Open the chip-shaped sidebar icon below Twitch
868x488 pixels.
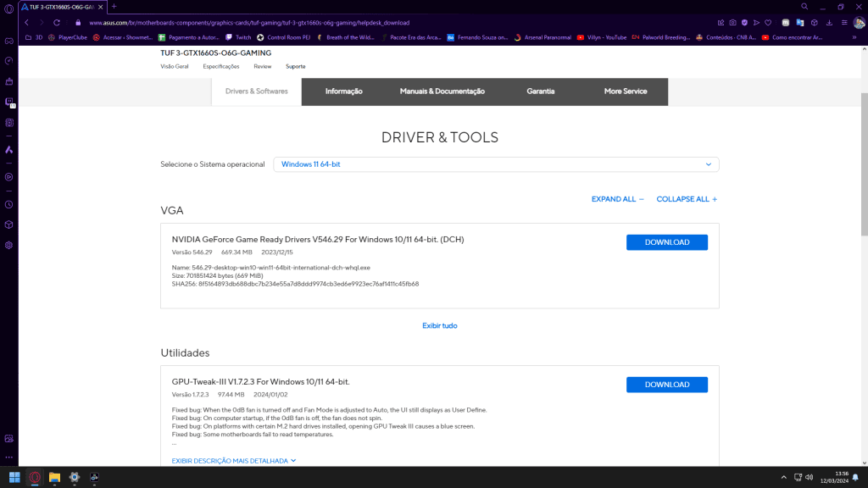point(8,123)
